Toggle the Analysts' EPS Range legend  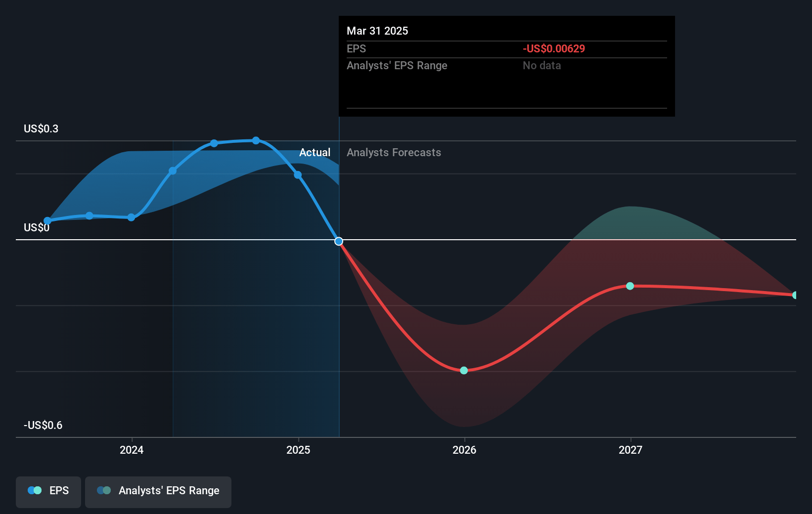click(158, 492)
